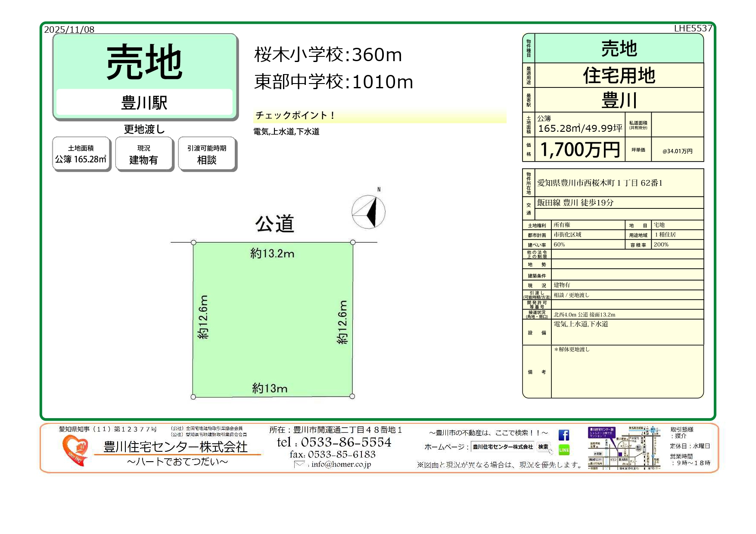Click the envelope email icon
This screenshot has height=534, width=756.
pyautogui.click(x=299, y=464)
